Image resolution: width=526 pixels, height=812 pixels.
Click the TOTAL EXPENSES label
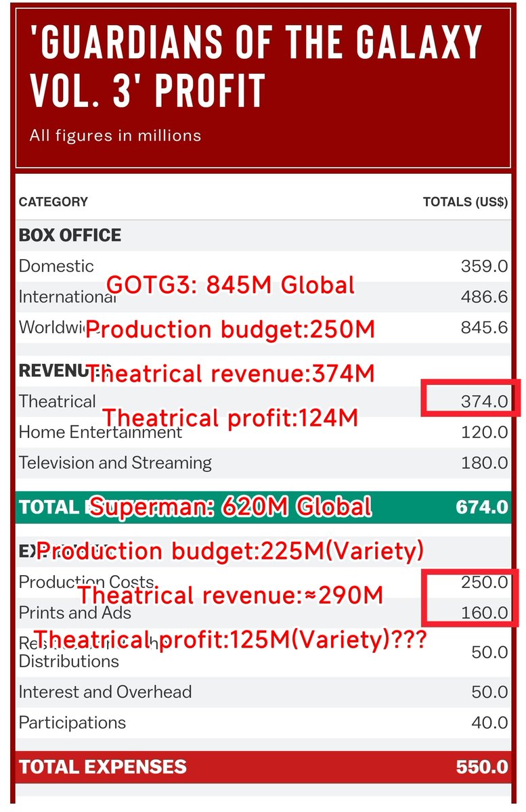pyautogui.click(x=103, y=767)
